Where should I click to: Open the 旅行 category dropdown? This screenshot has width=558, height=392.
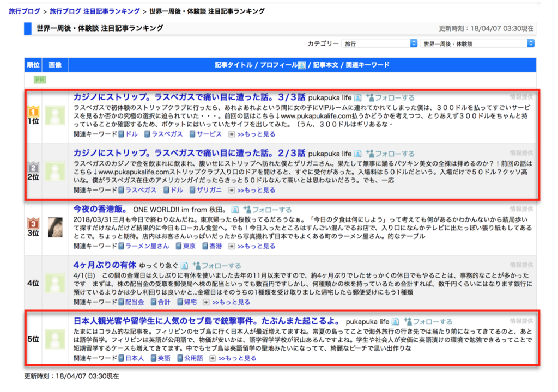tap(379, 44)
